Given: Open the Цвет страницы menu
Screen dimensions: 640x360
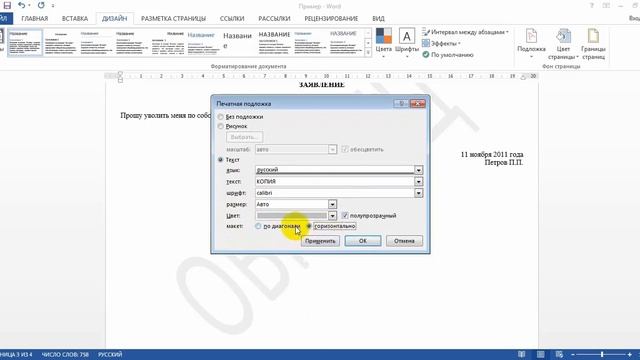Looking at the screenshot, I should (x=563, y=44).
